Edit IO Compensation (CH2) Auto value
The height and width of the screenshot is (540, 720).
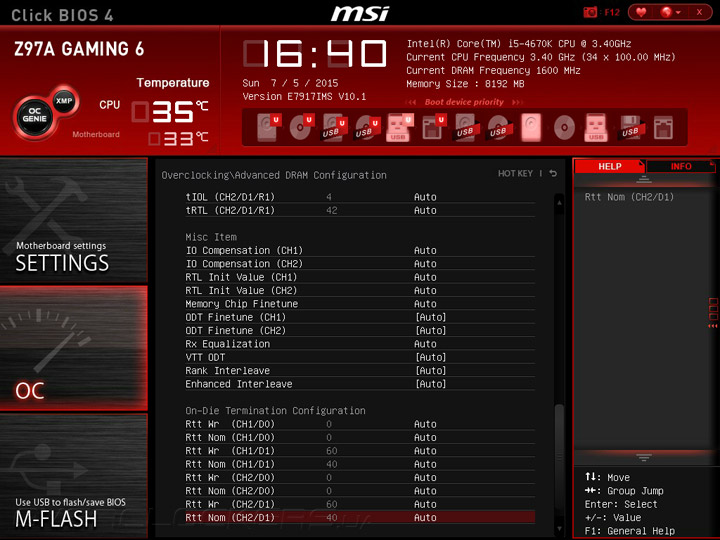[425, 264]
